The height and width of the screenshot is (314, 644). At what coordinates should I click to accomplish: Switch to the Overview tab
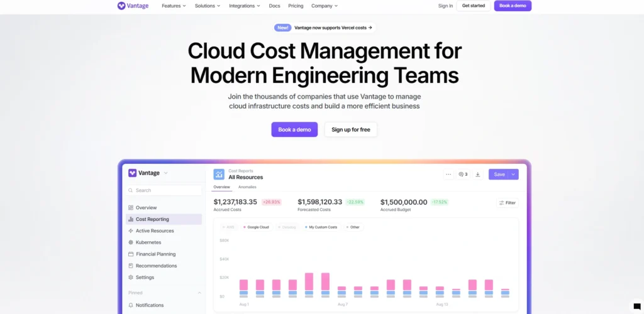(222, 187)
